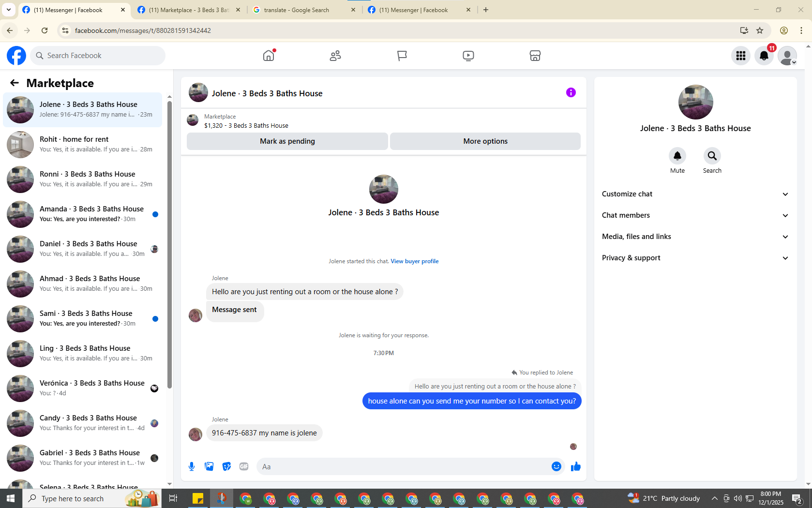
Task: Open the Pages flag icon
Action: point(402,56)
